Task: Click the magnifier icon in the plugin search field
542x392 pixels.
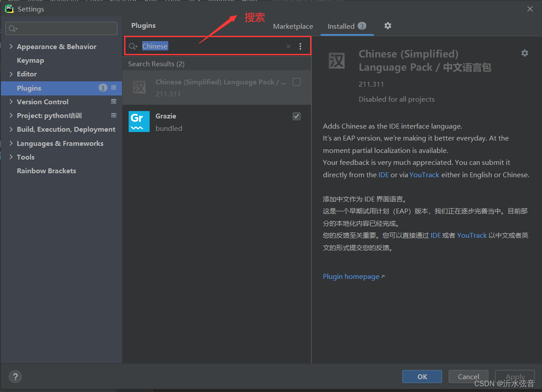Action: [x=133, y=46]
